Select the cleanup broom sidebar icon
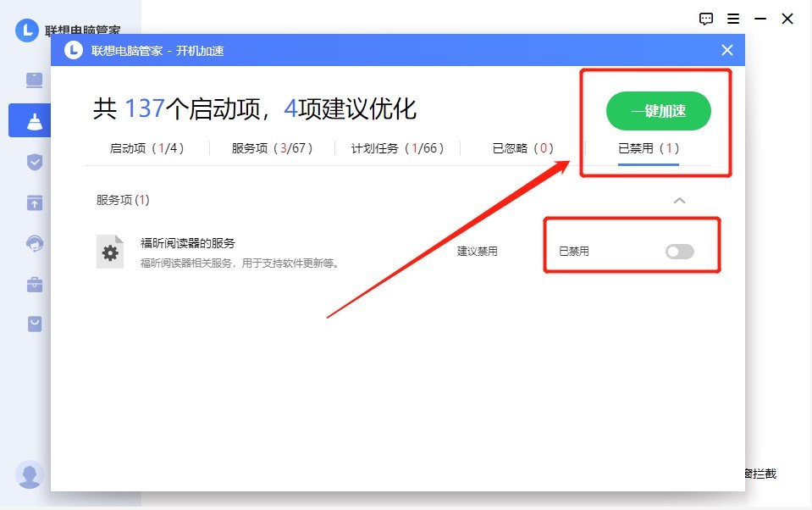 click(34, 121)
